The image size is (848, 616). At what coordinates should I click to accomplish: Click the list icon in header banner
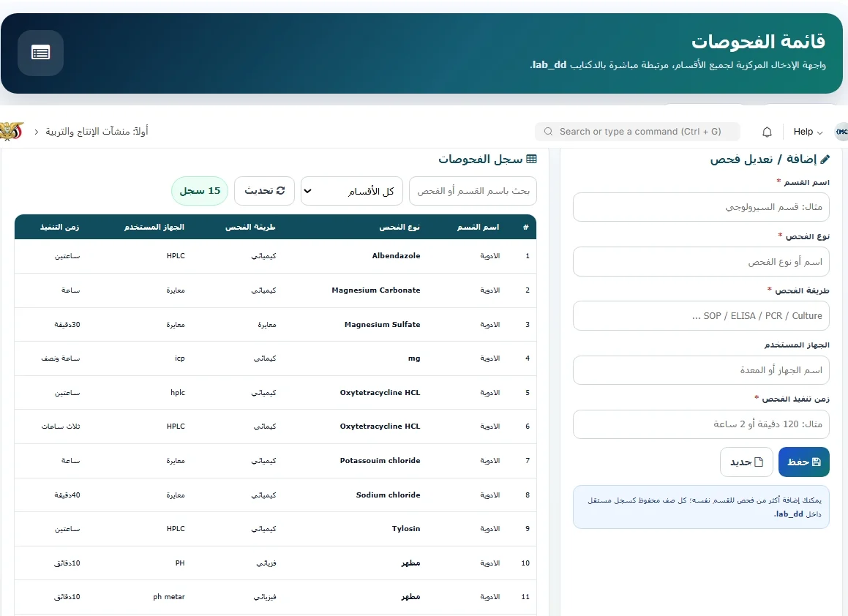pos(40,53)
